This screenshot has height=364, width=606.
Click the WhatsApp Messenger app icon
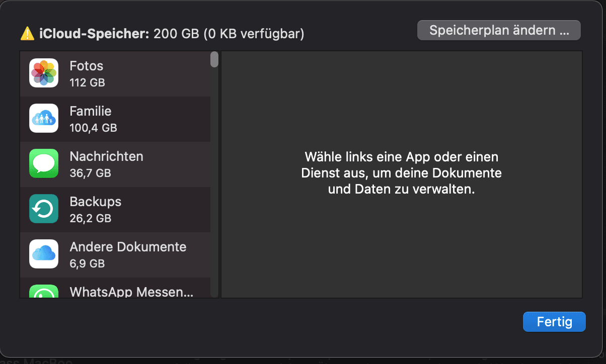(x=44, y=291)
